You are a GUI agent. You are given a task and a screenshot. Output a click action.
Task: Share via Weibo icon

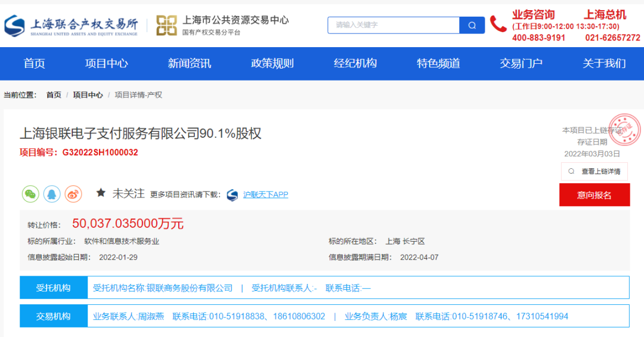coord(73,194)
